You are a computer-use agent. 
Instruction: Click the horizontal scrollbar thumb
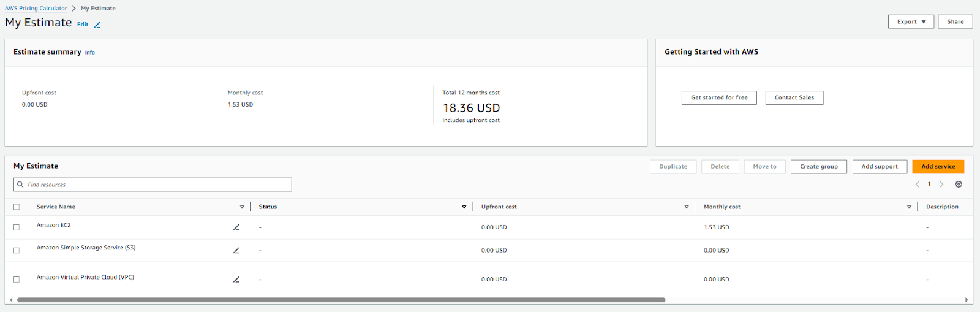[x=341, y=300]
